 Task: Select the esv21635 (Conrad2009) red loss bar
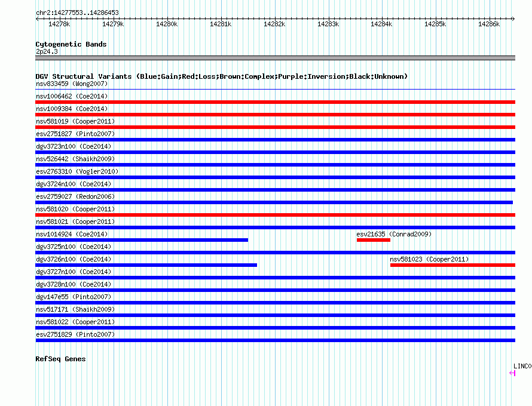click(374, 240)
